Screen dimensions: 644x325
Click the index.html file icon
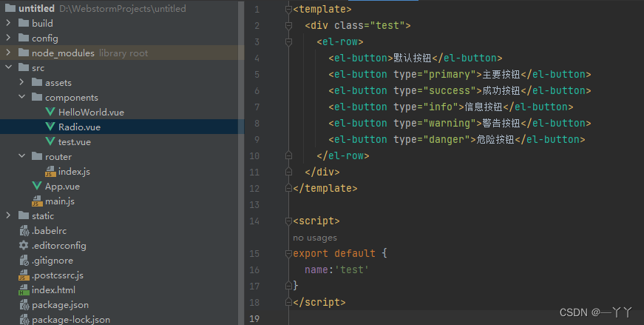pyautogui.click(x=24, y=290)
